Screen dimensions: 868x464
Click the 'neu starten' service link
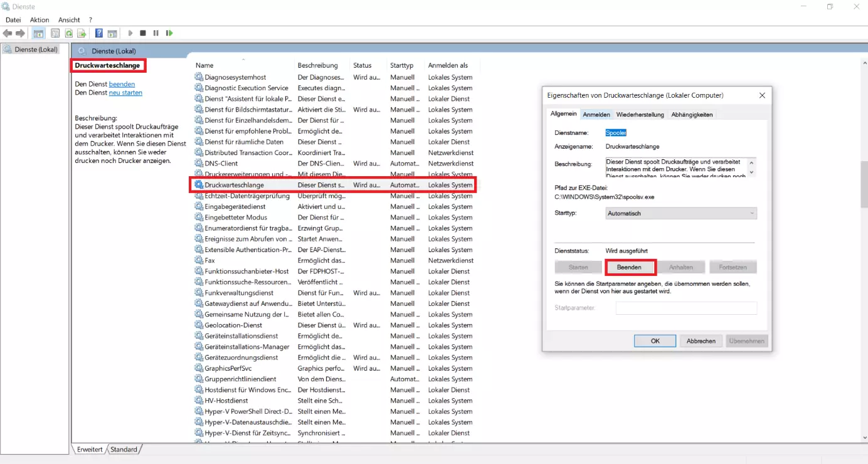tap(125, 93)
